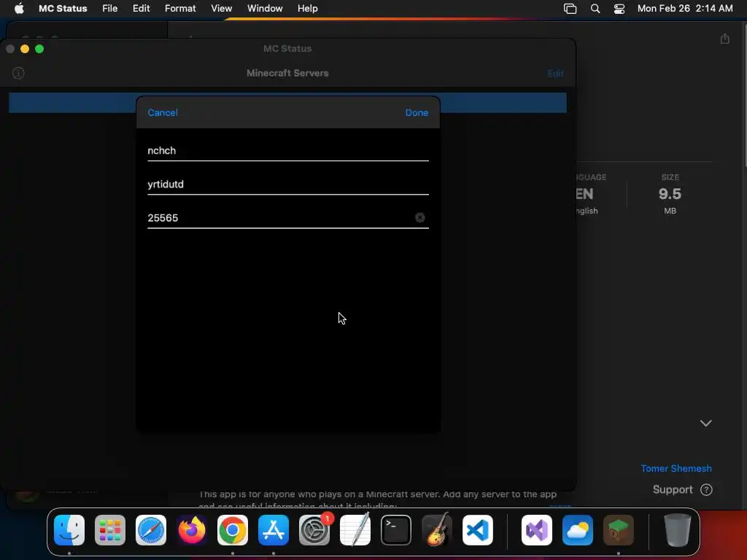Open Finder from the Dock
Screen dimensions: 747x560
click(x=69, y=530)
